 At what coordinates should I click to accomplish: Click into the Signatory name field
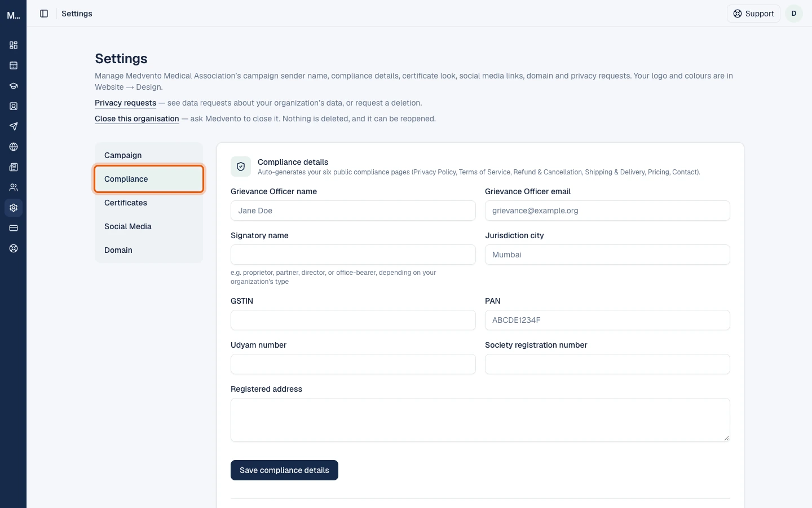tap(353, 255)
